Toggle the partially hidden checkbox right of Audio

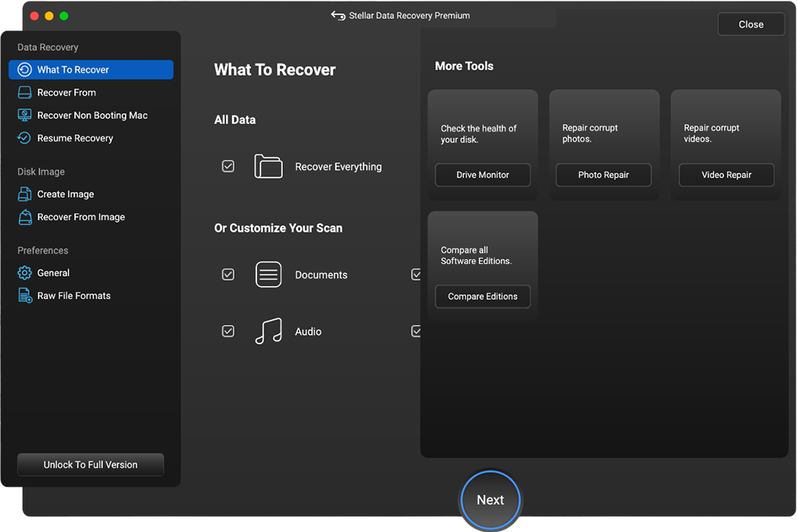[416, 331]
